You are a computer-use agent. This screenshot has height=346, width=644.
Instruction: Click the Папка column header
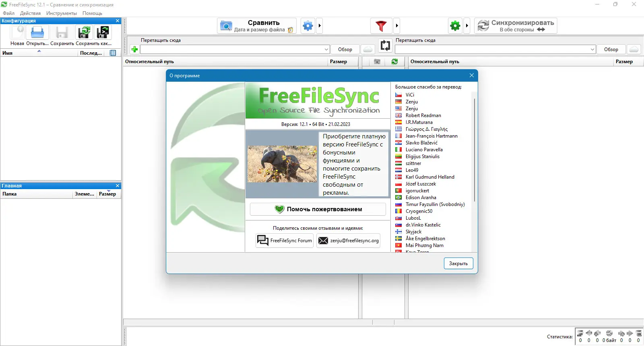(37, 194)
